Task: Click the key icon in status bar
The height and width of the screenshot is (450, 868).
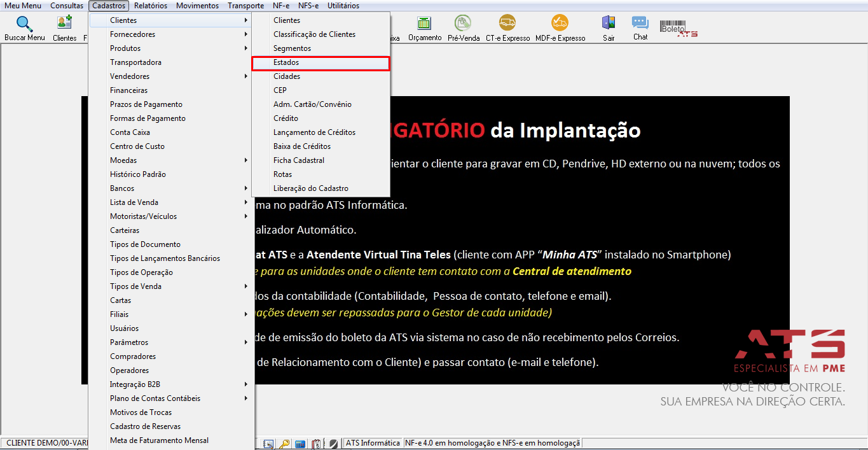Action: (284, 444)
